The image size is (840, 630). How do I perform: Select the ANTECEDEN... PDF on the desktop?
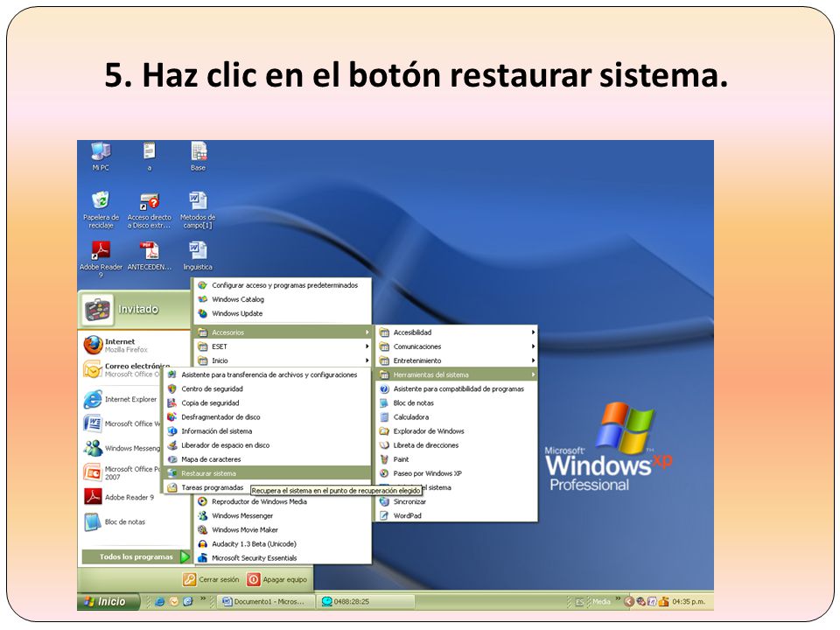tap(150, 255)
